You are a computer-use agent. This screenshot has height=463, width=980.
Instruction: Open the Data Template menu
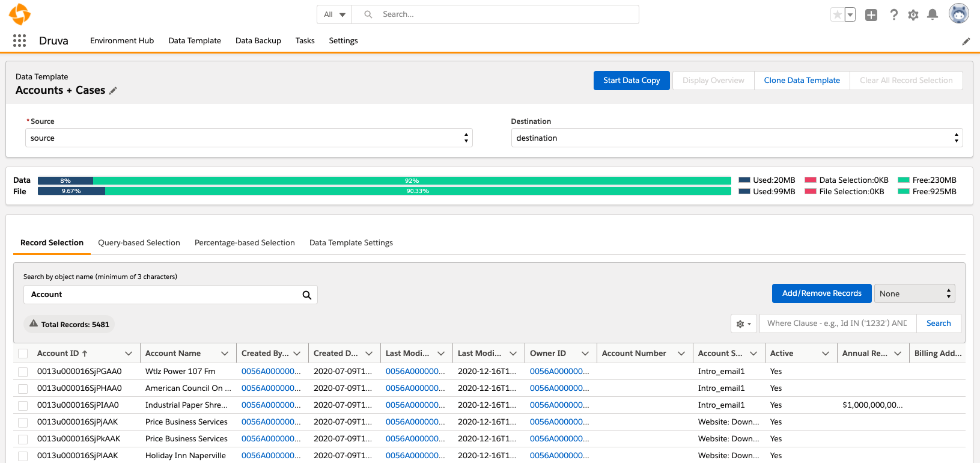(195, 41)
